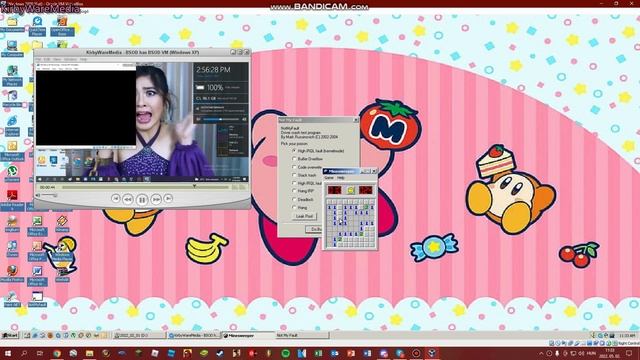The height and width of the screenshot is (360, 640).
Task: Launch Winamp desktop shortcut
Action: (x=62, y=224)
